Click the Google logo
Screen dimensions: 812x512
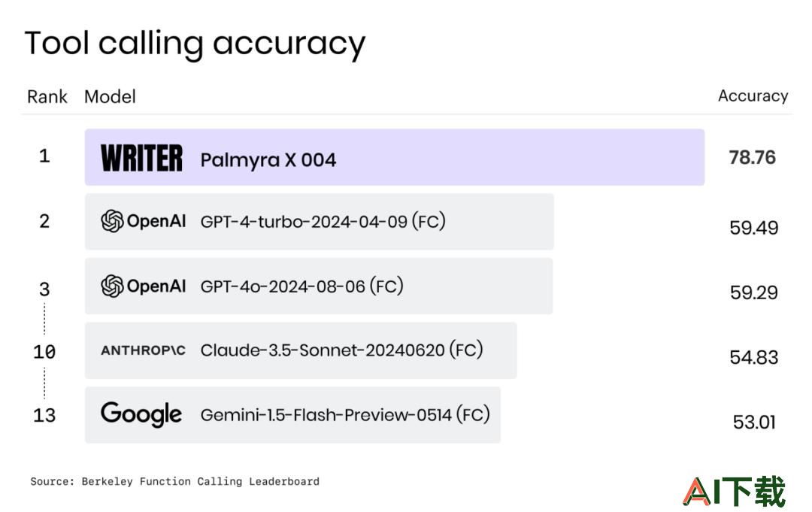(141, 414)
